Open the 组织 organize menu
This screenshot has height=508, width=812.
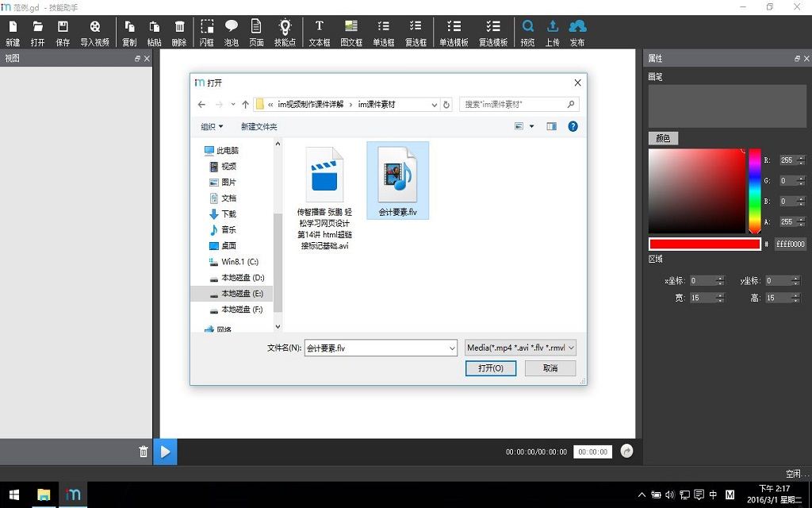coord(212,126)
